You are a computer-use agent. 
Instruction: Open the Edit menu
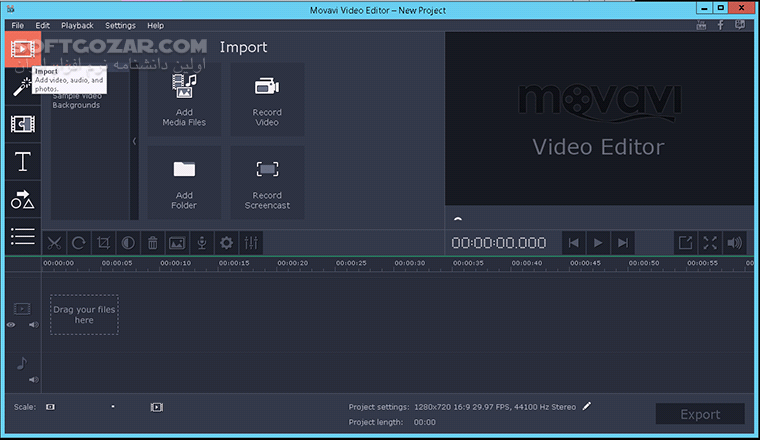pos(43,26)
